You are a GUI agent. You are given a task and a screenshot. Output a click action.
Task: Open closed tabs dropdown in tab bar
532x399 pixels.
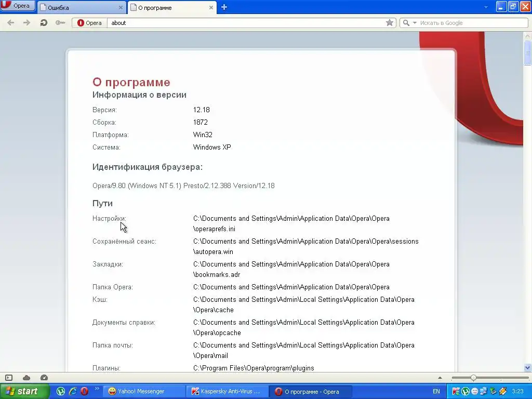click(x=486, y=7)
